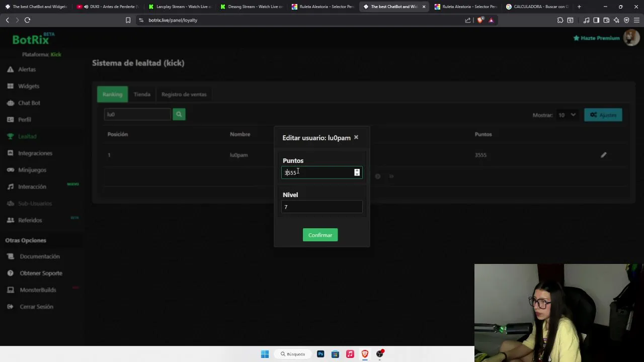Click the MonsterBuilds sidebar icon

[11, 290]
